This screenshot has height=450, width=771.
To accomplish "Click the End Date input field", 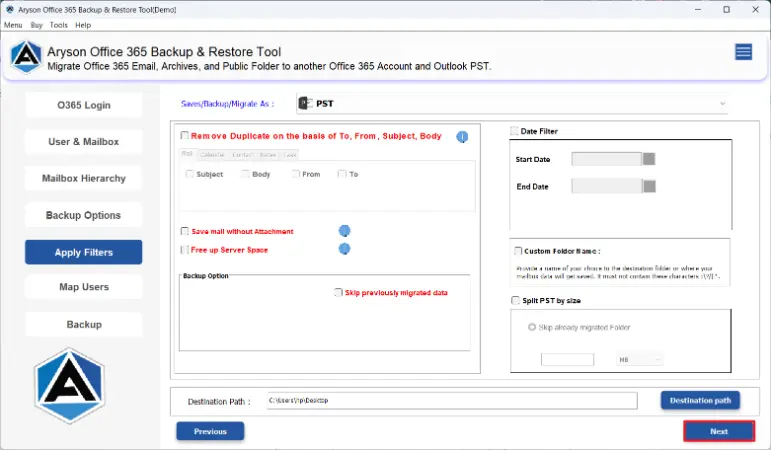I will click(607, 186).
